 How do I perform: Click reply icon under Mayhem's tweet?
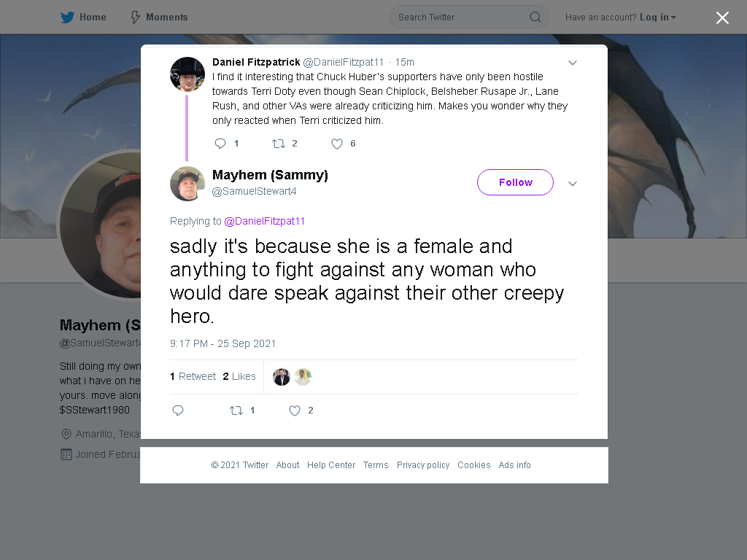coord(178,411)
